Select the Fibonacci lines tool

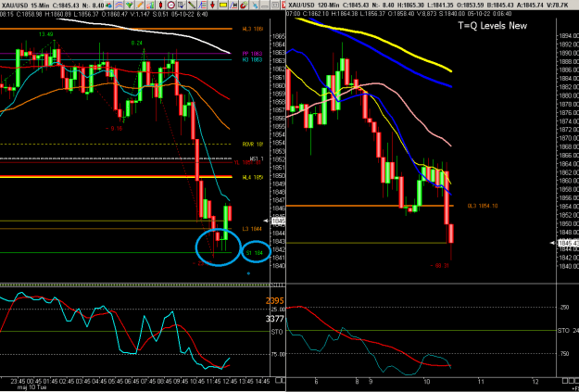click(x=202, y=6)
